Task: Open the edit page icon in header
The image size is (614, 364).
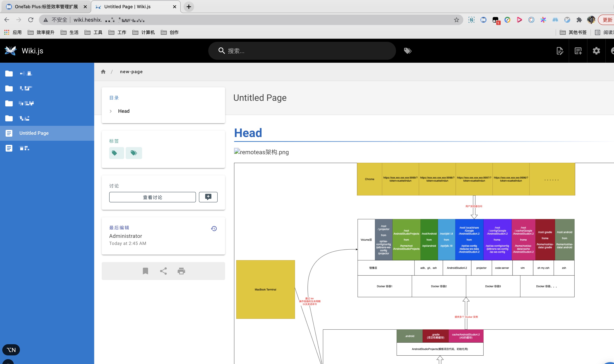Action: (560, 51)
